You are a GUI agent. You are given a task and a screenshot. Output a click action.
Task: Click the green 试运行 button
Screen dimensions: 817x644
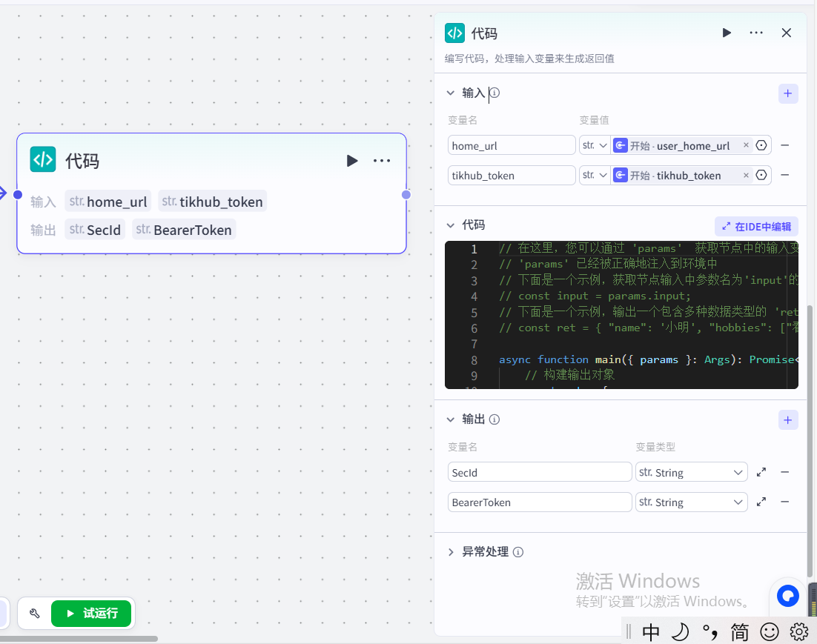point(91,614)
